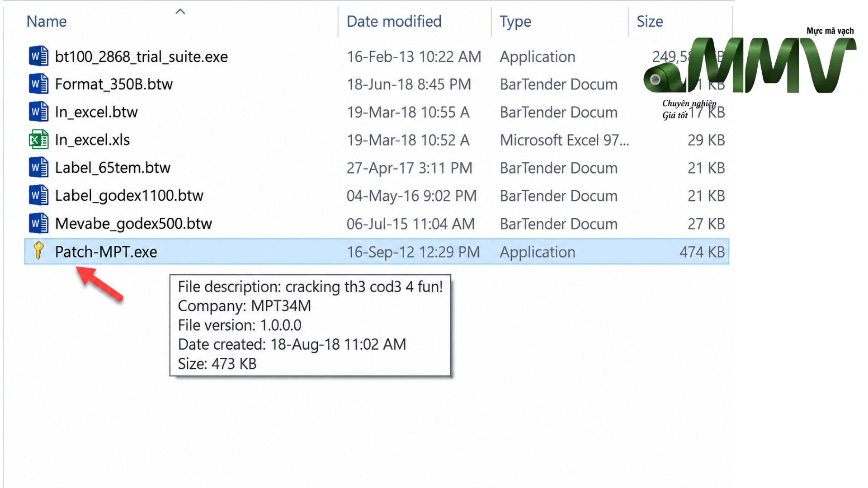Select the file name In_excel.btw
This screenshot has width=868, height=488.
(96, 112)
